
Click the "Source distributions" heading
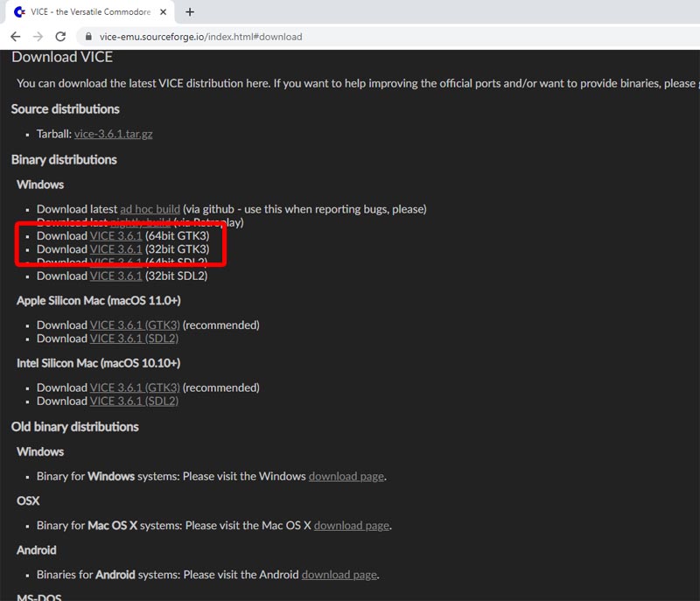point(65,109)
